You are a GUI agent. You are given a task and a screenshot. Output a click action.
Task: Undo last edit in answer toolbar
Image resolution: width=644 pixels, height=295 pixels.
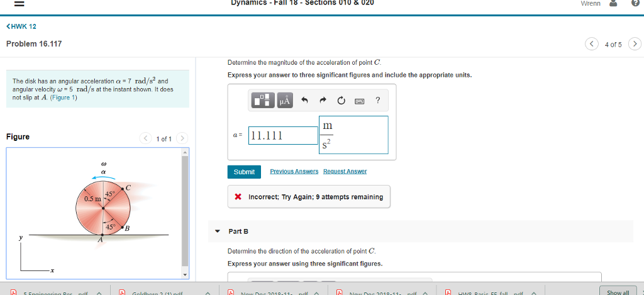pyautogui.click(x=304, y=101)
